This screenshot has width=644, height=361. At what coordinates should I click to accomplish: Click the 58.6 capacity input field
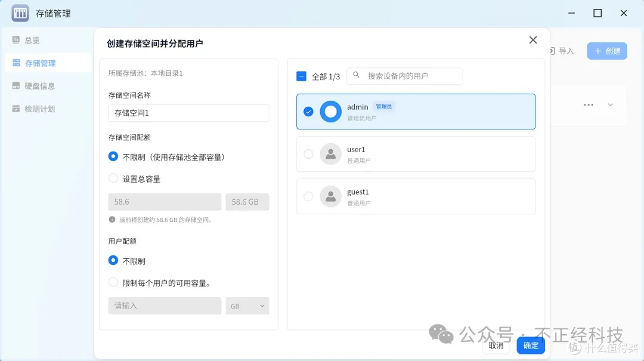point(165,202)
